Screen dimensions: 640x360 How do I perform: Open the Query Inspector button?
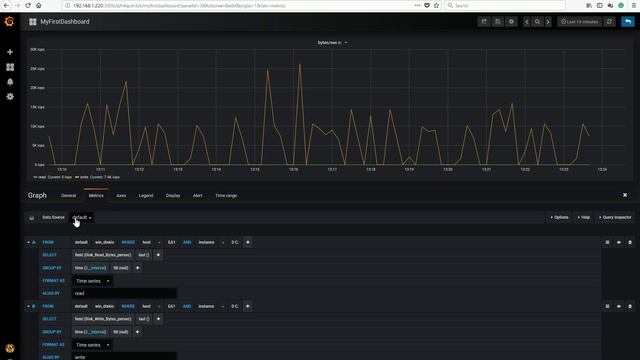tap(615, 218)
